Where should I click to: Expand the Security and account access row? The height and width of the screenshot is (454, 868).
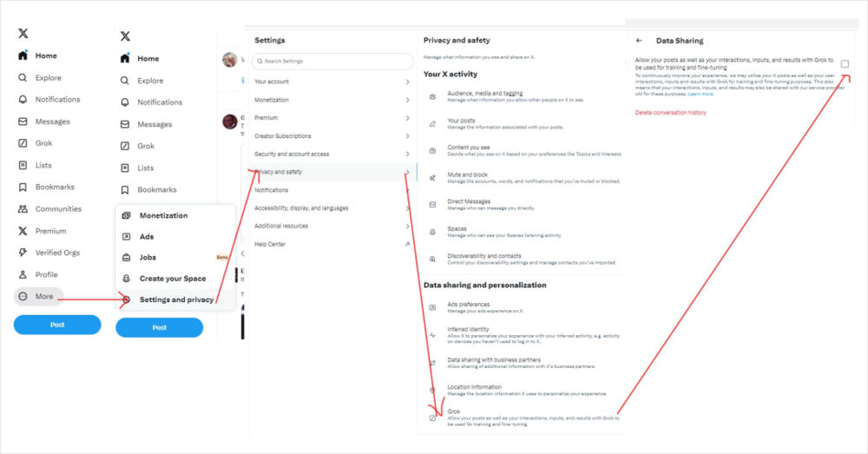coord(332,154)
